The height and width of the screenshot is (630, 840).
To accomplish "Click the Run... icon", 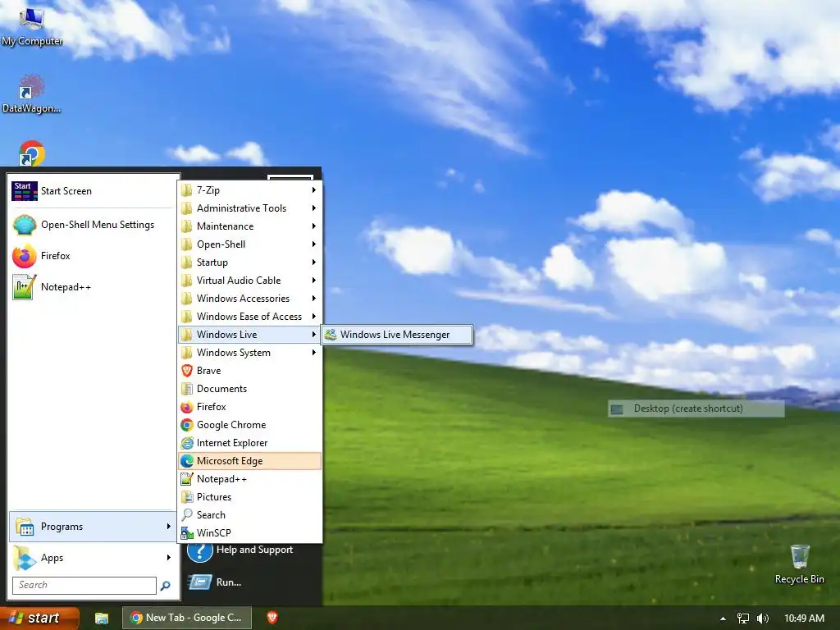I will (200, 582).
